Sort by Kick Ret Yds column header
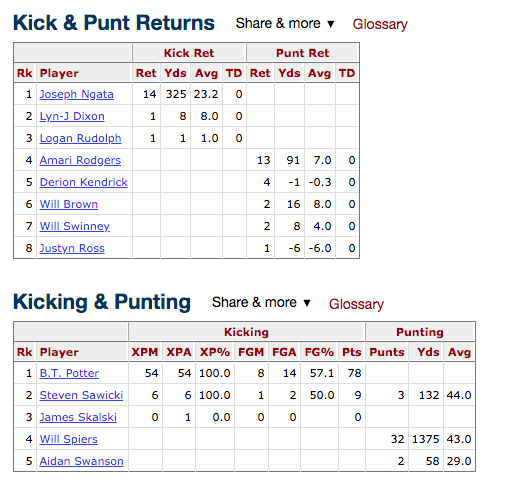 (175, 73)
